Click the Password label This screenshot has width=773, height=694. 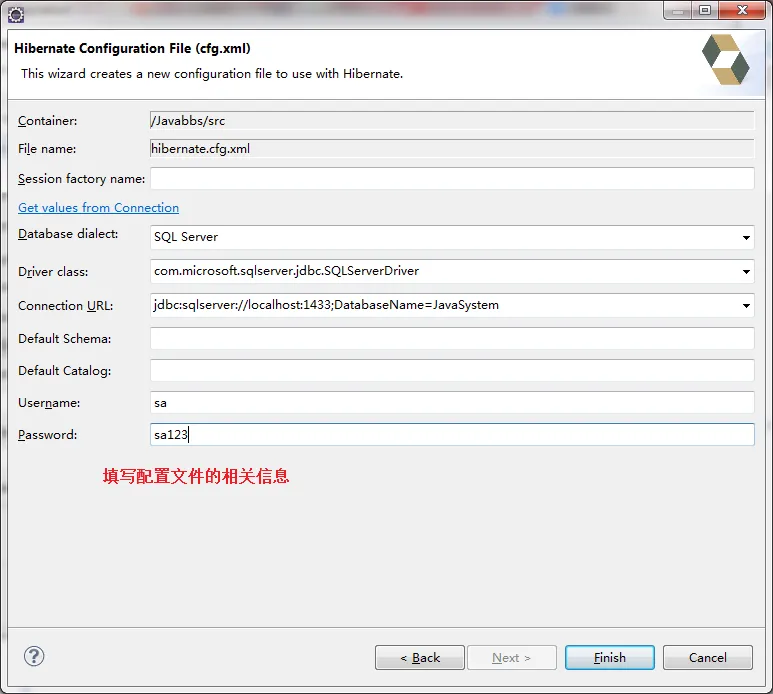click(47, 435)
